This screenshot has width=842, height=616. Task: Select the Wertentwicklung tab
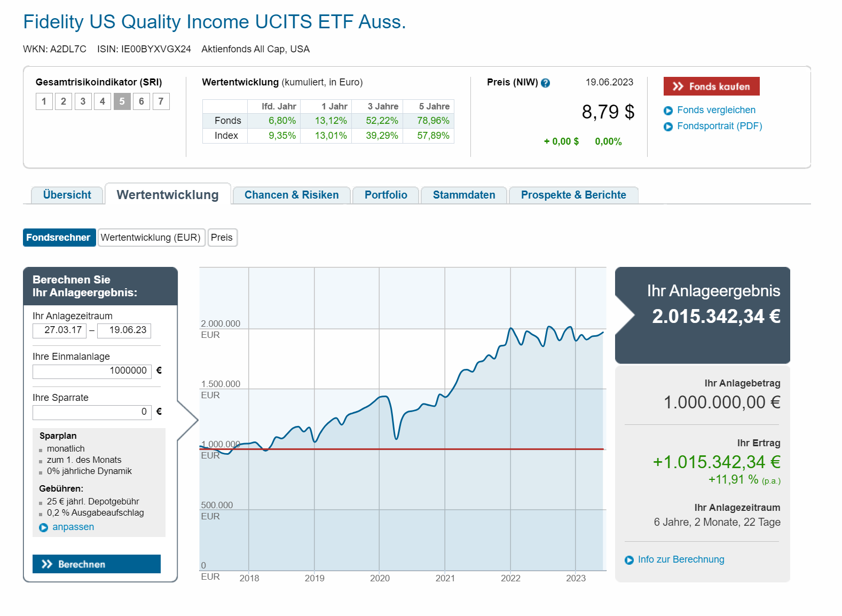(168, 194)
